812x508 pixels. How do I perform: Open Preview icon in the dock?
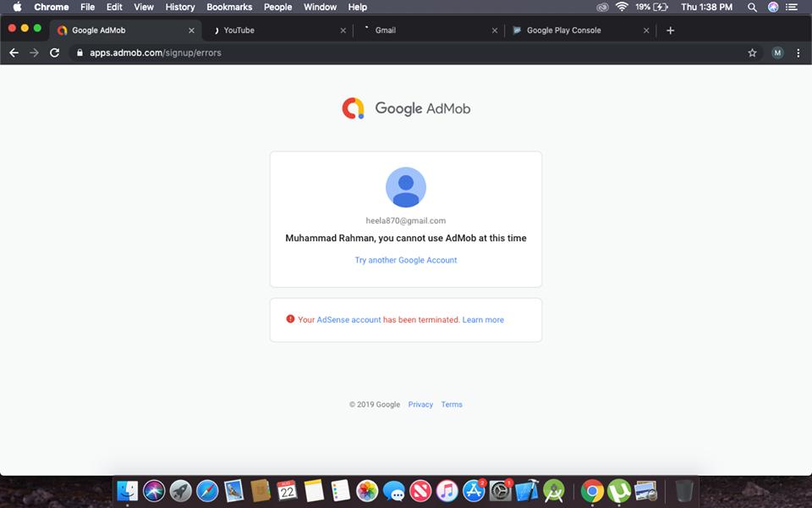645,490
